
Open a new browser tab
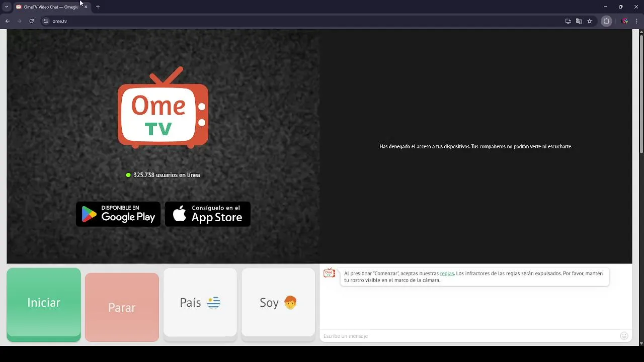pyautogui.click(x=98, y=7)
